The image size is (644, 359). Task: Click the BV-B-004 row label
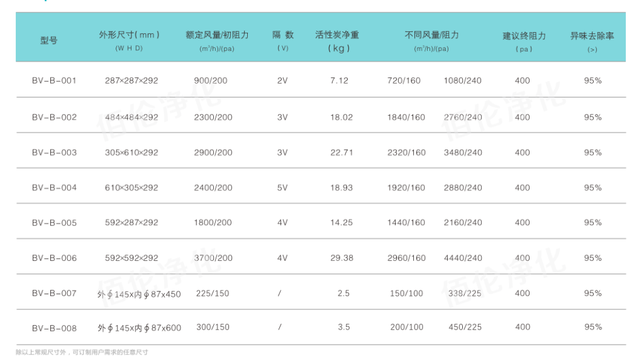point(54,187)
